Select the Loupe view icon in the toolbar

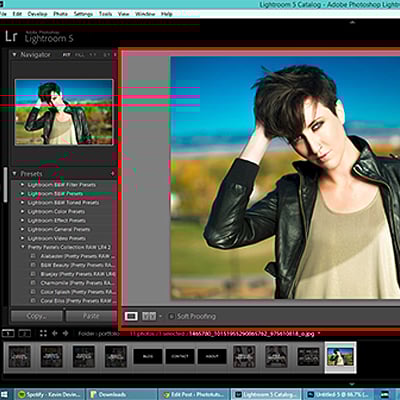click(131, 316)
